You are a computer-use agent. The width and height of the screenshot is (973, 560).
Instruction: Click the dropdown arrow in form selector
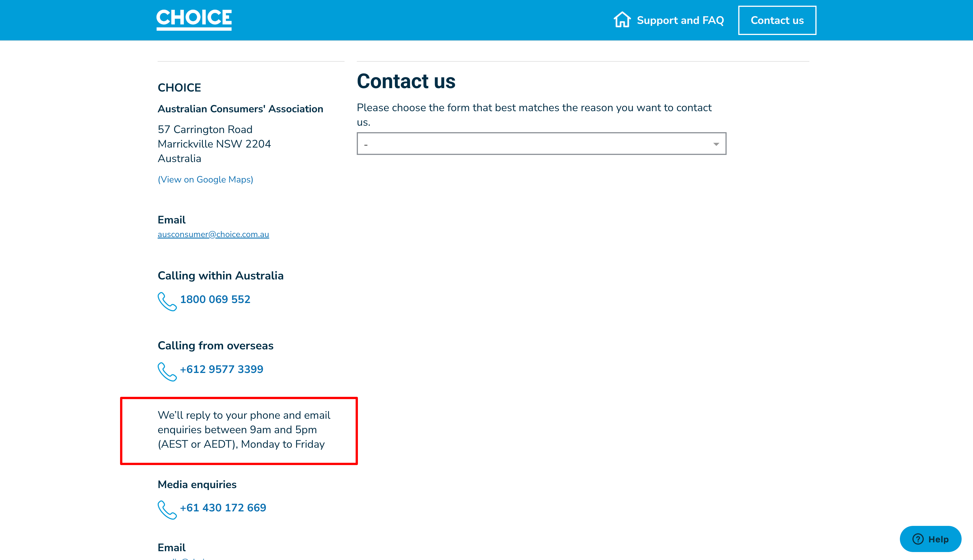pos(716,144)
